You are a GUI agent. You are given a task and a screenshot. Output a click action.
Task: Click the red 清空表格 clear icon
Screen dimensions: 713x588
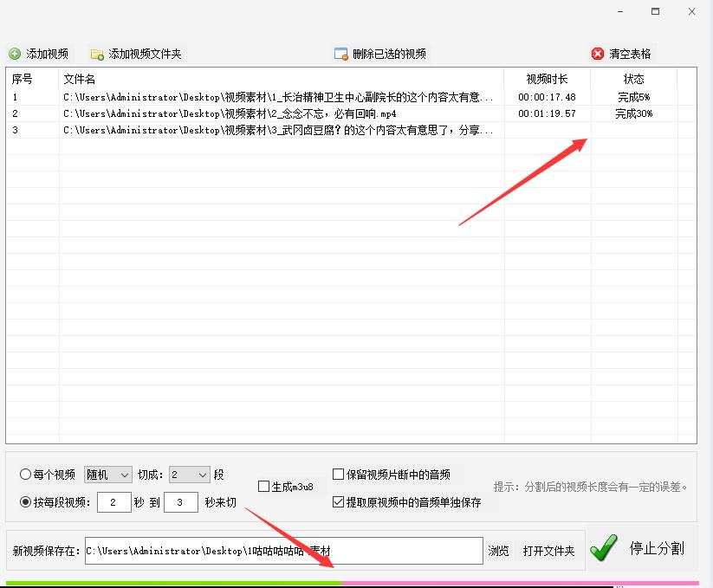tap(597, 53)
